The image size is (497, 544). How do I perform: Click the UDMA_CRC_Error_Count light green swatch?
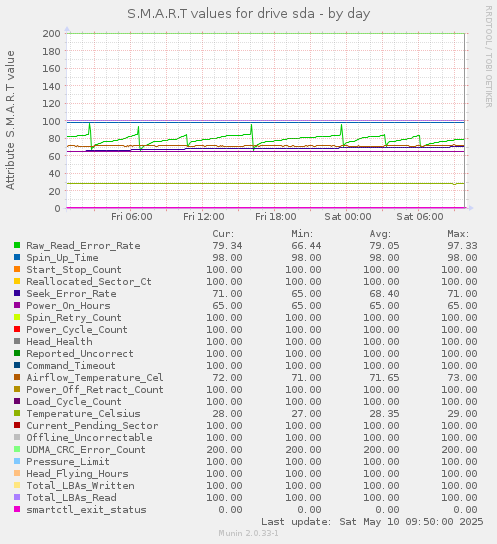click(x=17, y=449)
